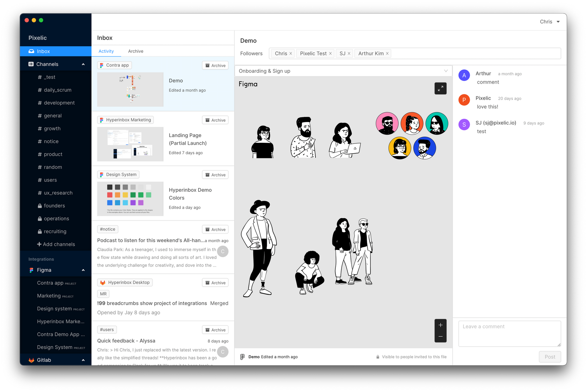
Task: Click the #notice tag
Action: (108, 229)
